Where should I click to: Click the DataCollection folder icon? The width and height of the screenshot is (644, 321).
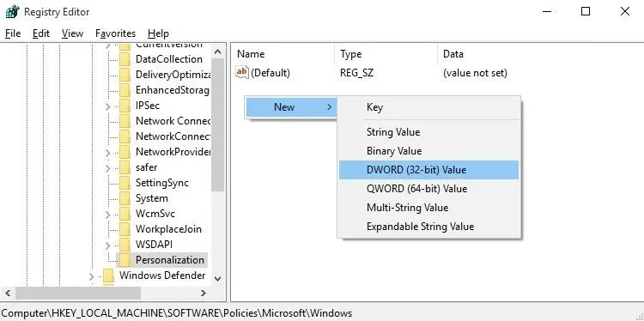(125, 59)
